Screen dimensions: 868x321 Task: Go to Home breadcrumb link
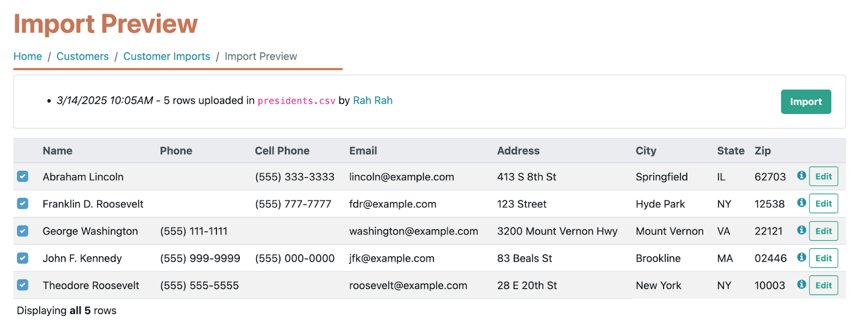coord(28,56)
